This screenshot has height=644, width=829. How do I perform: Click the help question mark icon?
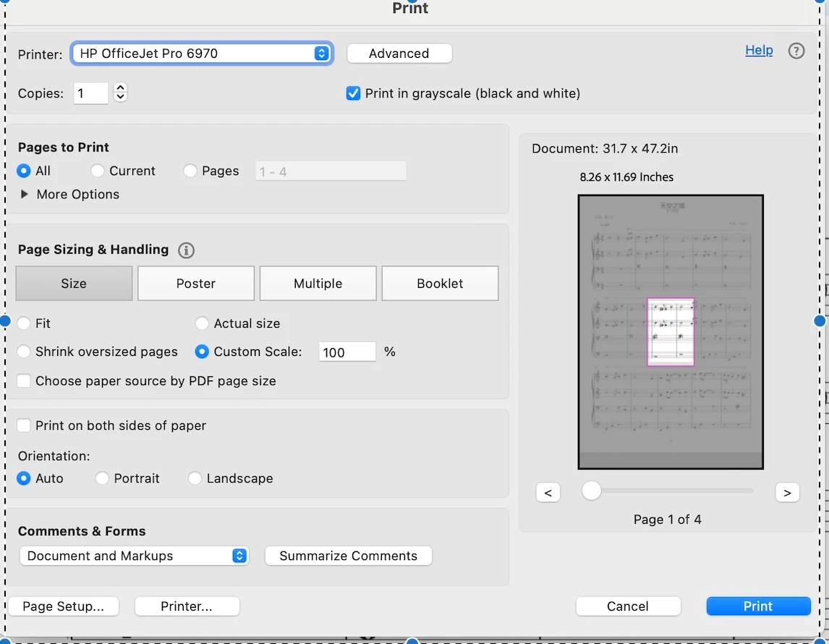[x=796, y=51]
